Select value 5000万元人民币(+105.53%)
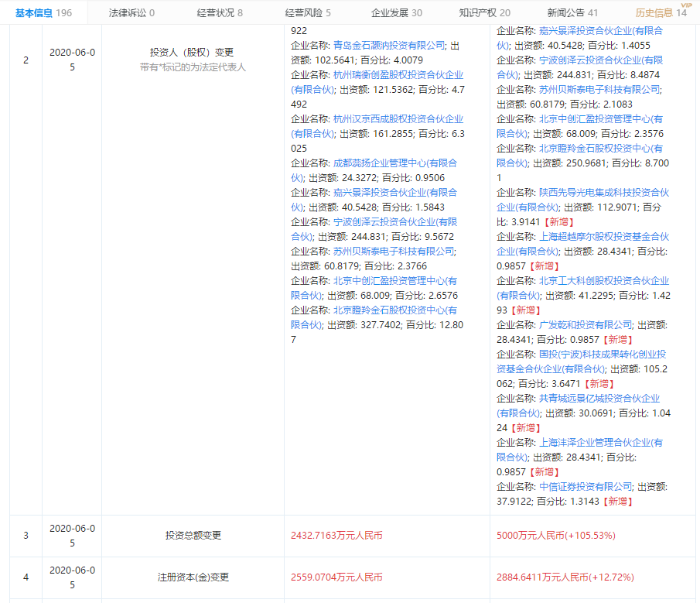700x603 pixels. (x=556, y=535)
